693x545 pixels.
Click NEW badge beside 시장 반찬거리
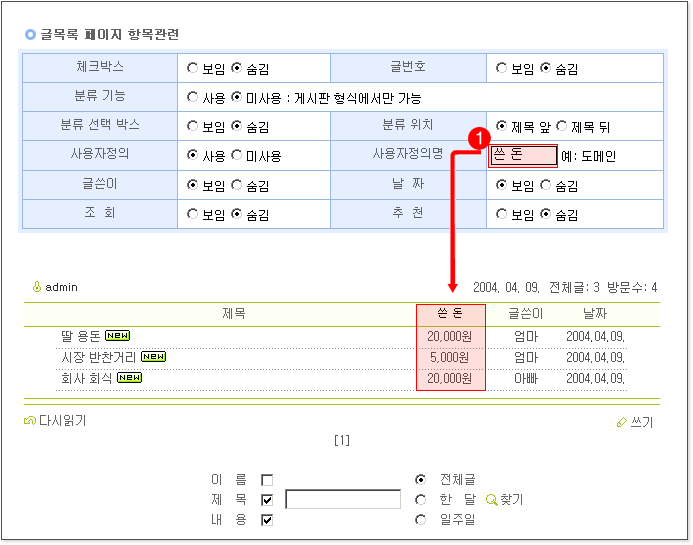pyautogui.click(x=153, y=356)
